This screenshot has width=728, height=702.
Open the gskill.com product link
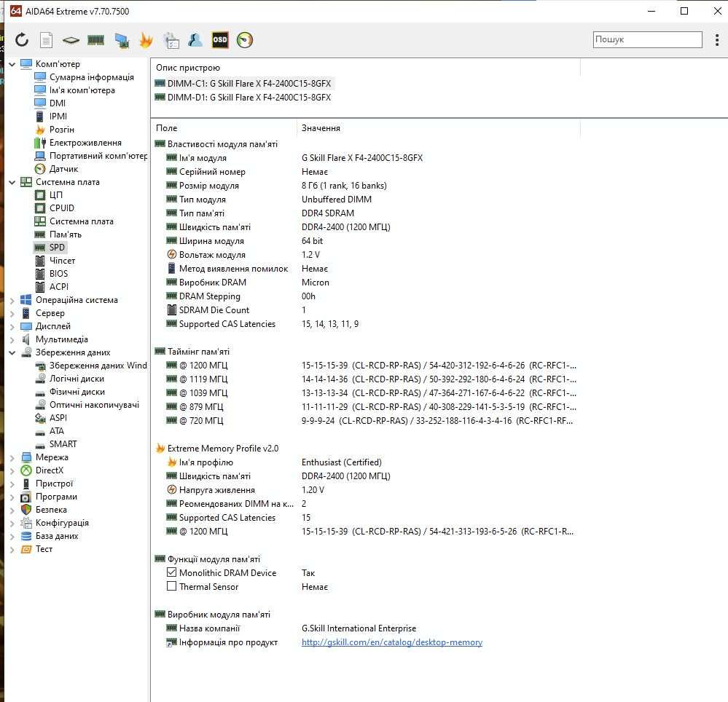pyautogui.click(x=392, y=642)
